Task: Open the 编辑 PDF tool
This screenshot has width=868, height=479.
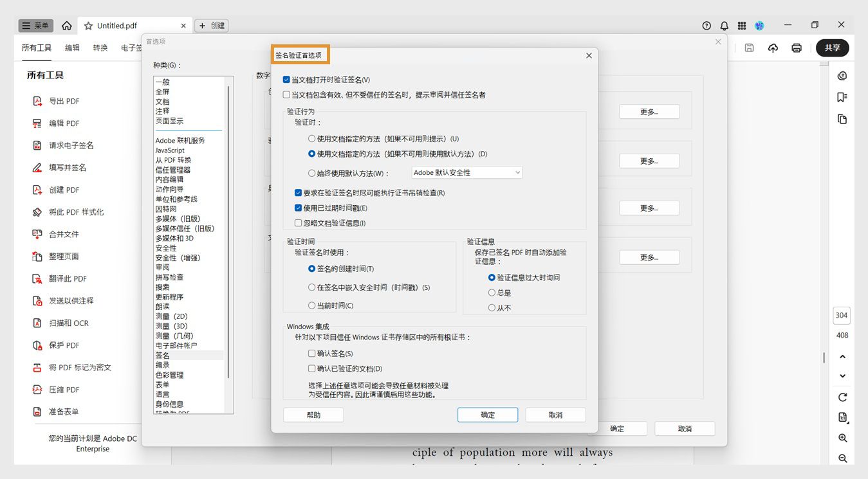Action: point(58,123)
